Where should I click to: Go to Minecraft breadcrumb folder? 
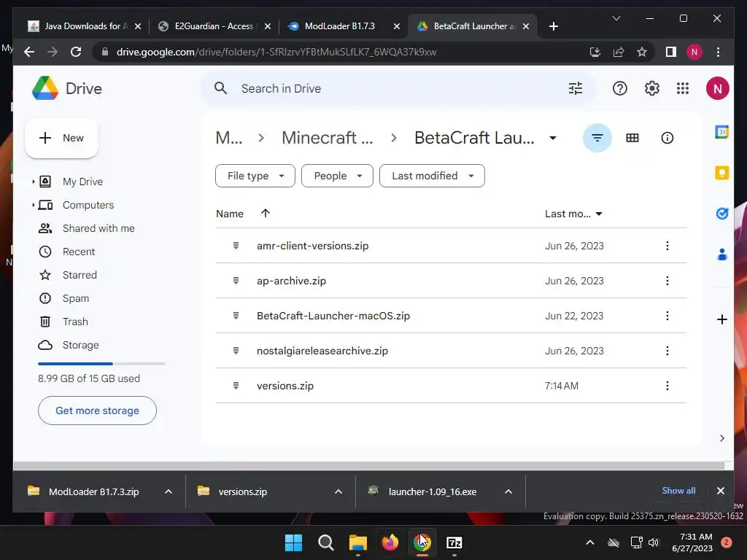pos(328,138)
